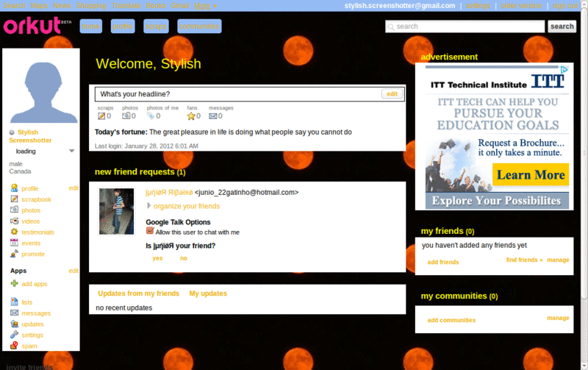Go to the scraps tab
The height and width of the screenshot is (370, 588).
click(156, 26)
